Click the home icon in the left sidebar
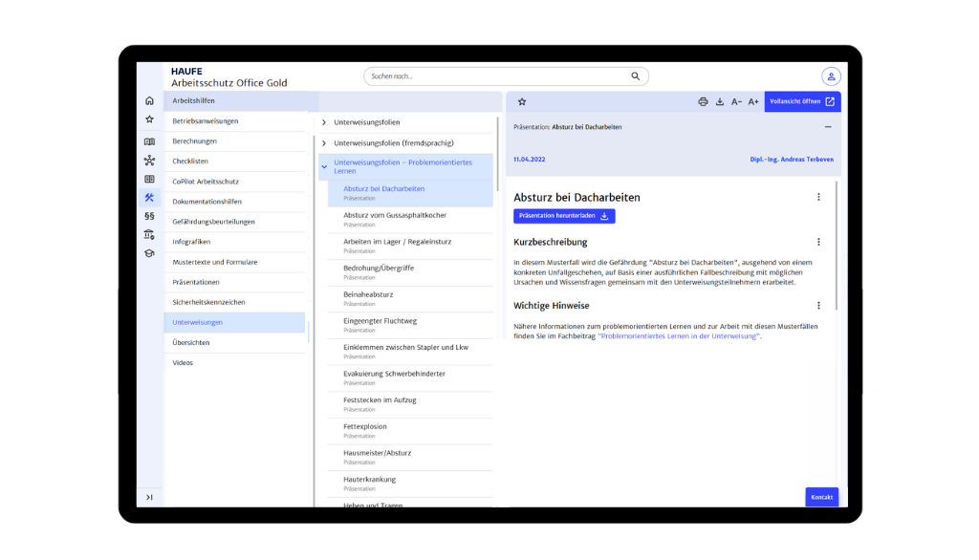Viewport: 979px width, 560px height. (149, 100)
